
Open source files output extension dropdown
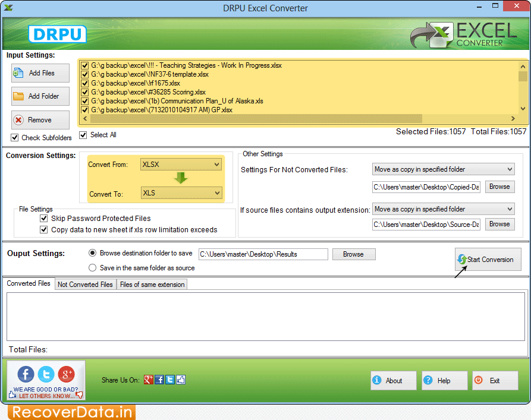(x=443, y=209)
